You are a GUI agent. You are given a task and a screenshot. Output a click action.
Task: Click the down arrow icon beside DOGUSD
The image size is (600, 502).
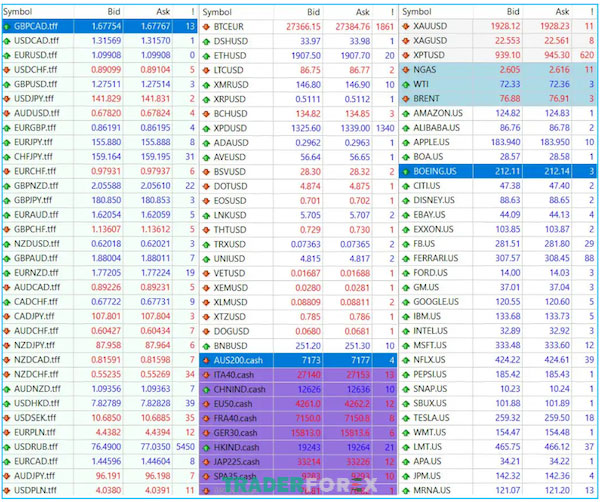pyautogui.click(x=206, y=331)
